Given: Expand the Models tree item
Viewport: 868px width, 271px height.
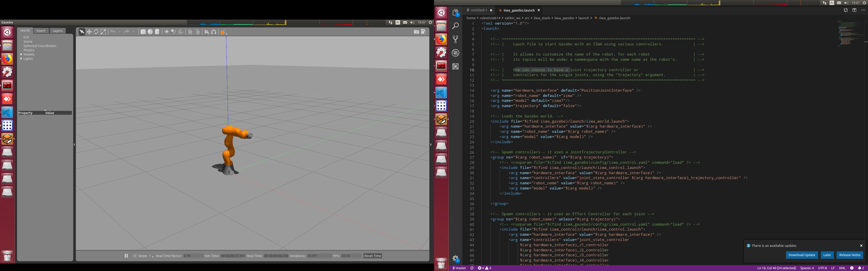Looking at the screenshot, I should 21,54.
